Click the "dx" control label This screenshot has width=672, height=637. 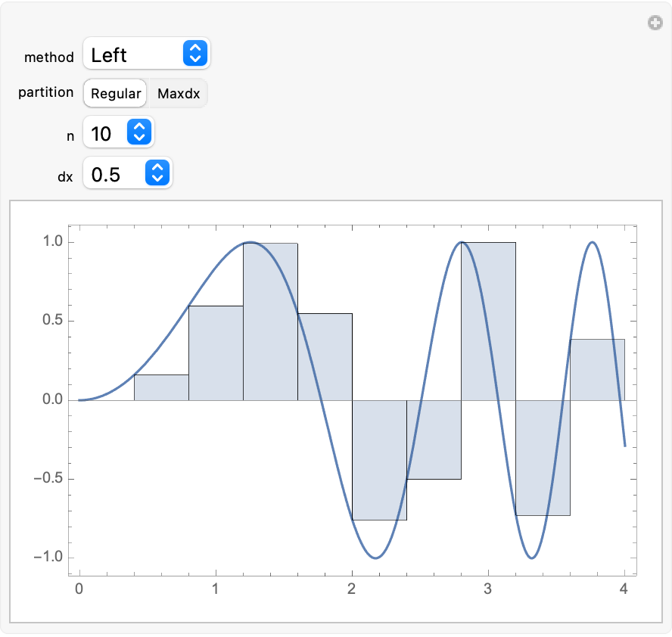(x=65, y=176)
